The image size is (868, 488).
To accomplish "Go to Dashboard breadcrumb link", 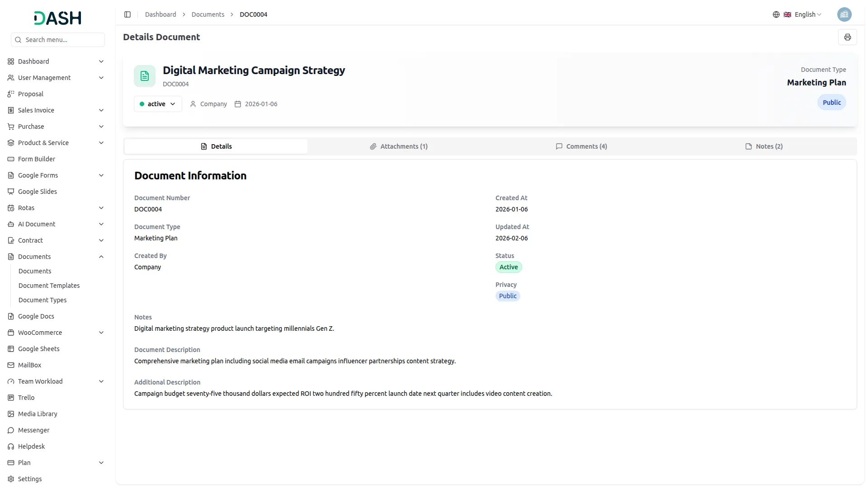I will tap(160, 14).
